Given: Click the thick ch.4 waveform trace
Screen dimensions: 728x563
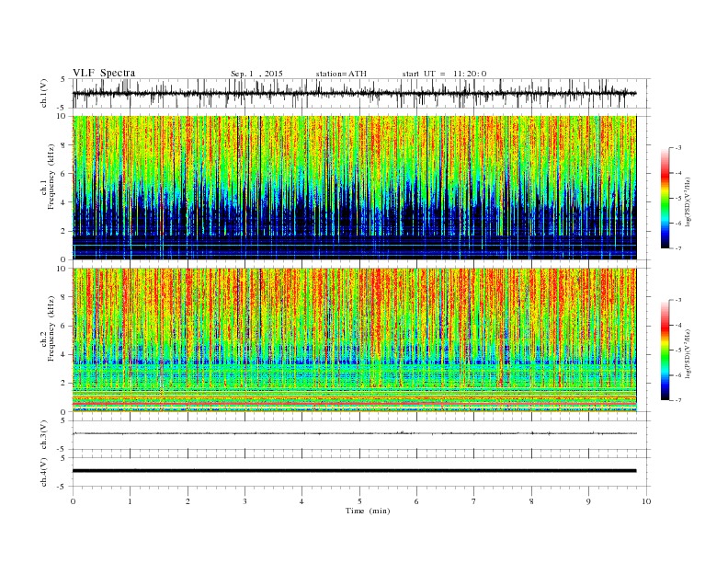Looking at the screenshot, I should pyautogui.click(x=354, y=471).
